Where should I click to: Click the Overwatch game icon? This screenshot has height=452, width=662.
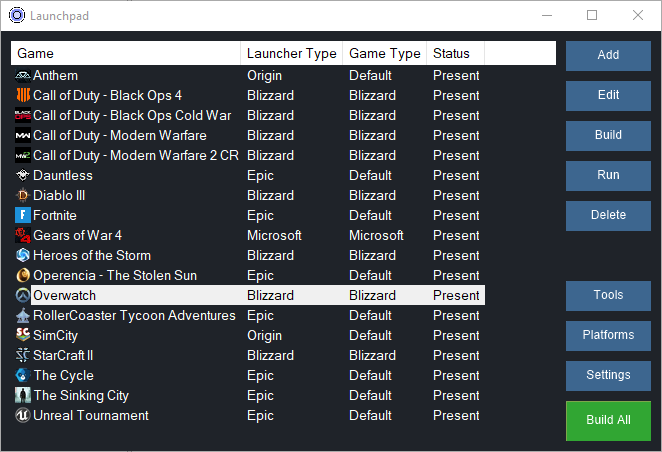coord(23,295)
